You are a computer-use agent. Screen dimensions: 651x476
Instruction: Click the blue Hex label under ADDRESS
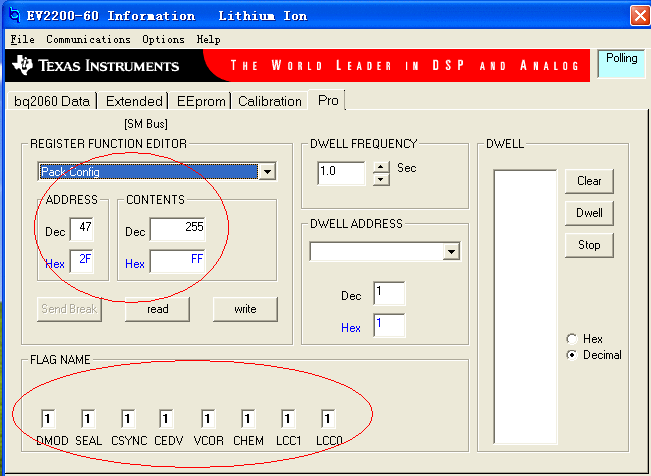click(54, 264)
